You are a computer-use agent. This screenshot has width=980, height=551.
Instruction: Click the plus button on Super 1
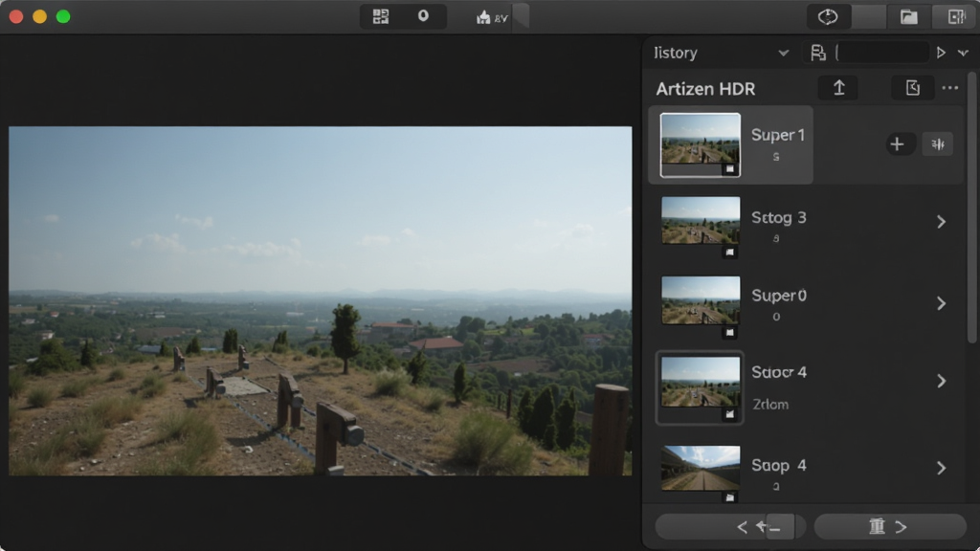[x=897, y=144]
